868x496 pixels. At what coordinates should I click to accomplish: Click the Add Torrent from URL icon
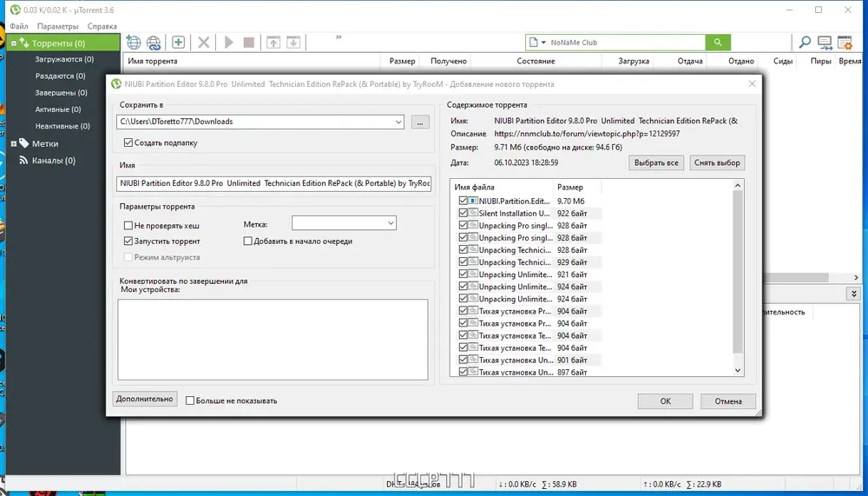154,42
